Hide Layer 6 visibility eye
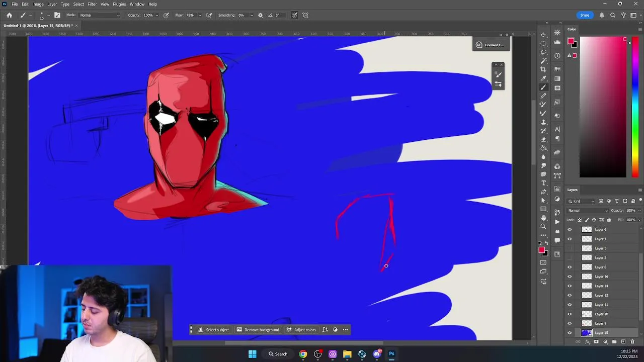Image resolution: width=644 pixels, height=362 pixels. 570,230
